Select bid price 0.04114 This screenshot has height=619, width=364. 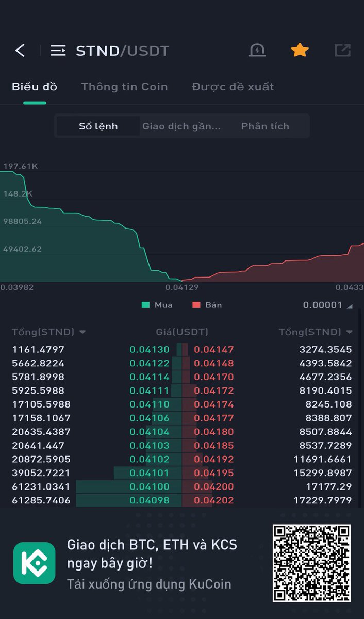coord(150,377)
